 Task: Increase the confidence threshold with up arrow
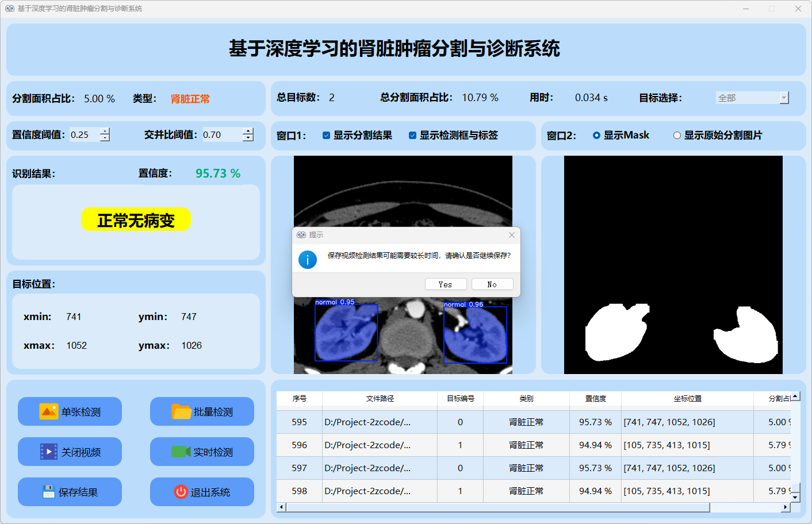(x=105, y=131)
